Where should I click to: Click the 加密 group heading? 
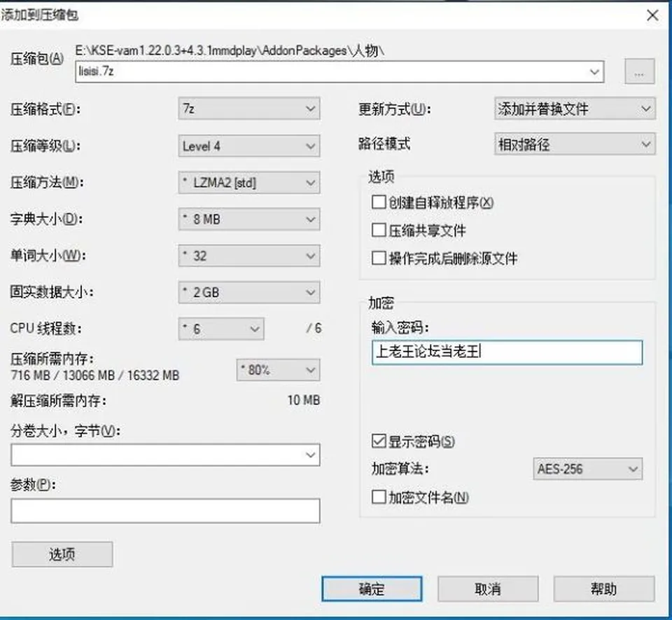click(x=381, y=303)
